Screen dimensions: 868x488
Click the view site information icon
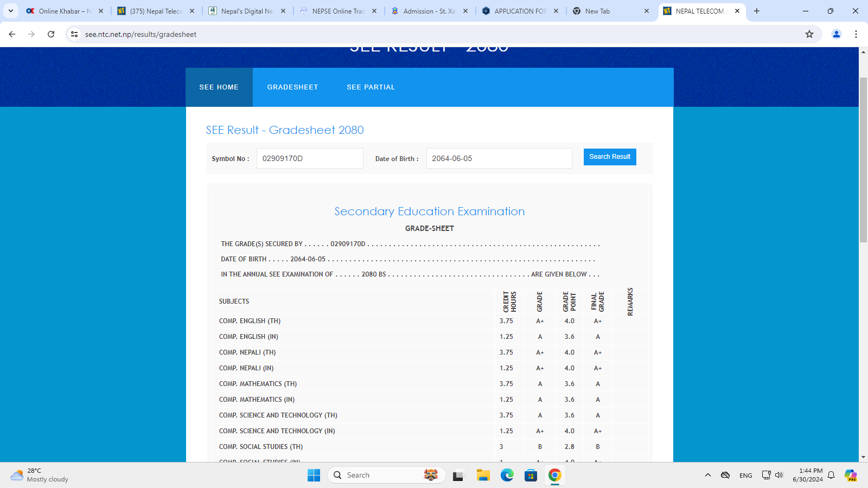(74, 34)
